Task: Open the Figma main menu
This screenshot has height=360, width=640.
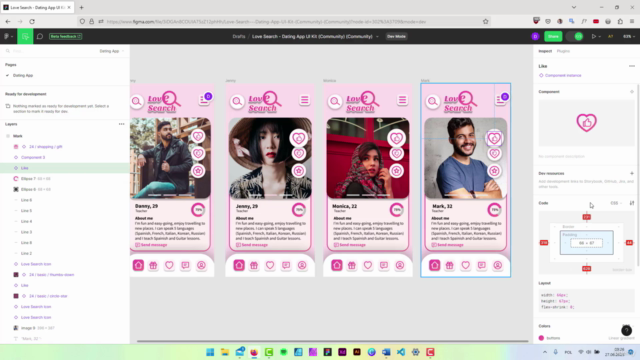Action: tap(8, 36)
